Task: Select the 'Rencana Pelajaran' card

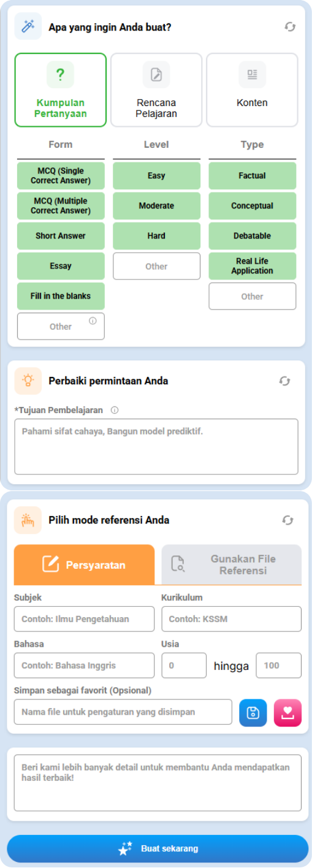Action: [156, 90]
